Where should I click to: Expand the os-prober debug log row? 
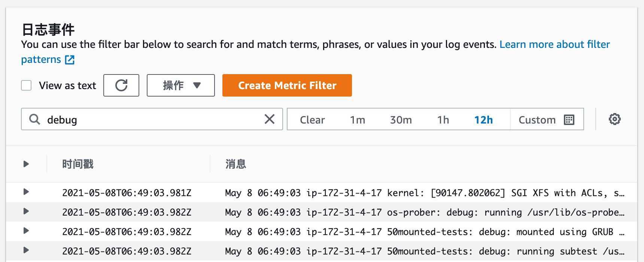(x=26, y=211)
